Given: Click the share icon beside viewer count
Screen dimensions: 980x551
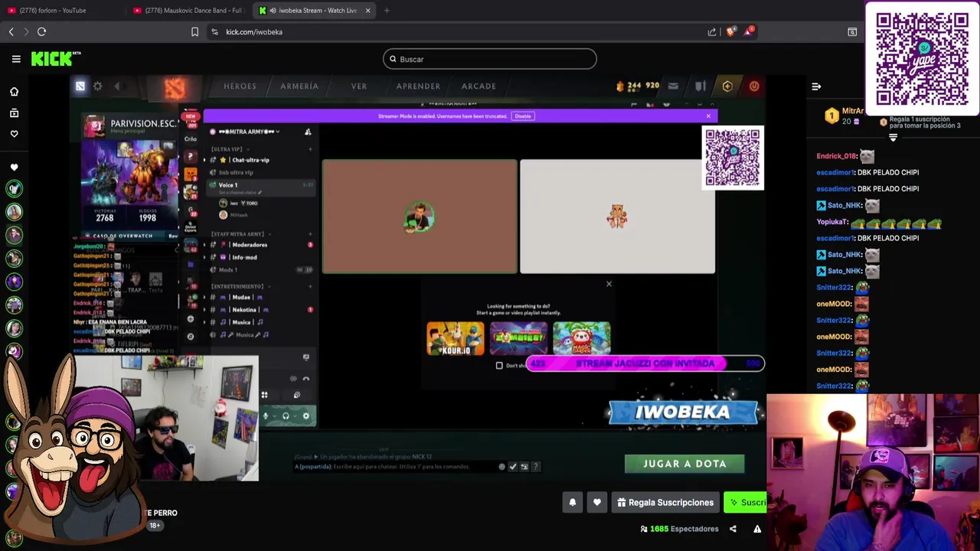Looking at the screenshot, I should 733,529.
